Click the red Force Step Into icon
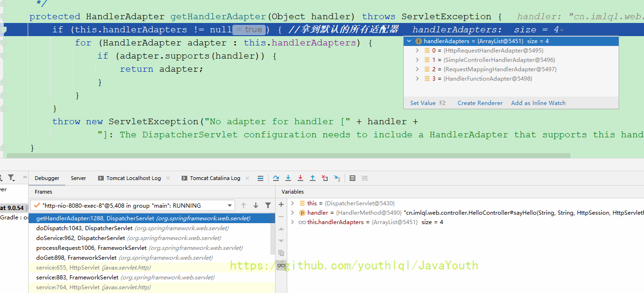 (x=300, y=178)
